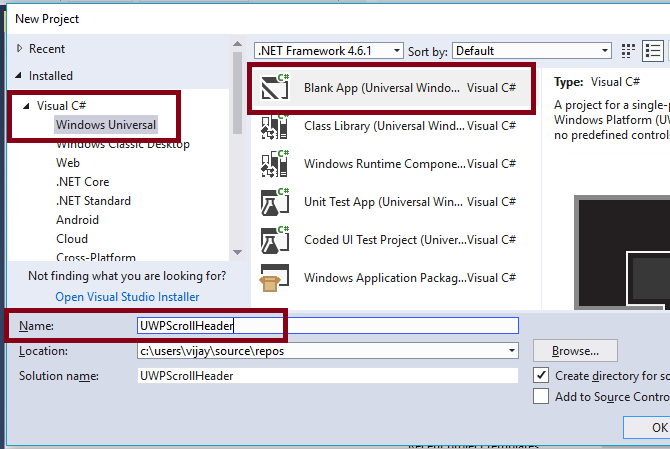
Task: Click the Class Library template icon
Action: [275, 126]
